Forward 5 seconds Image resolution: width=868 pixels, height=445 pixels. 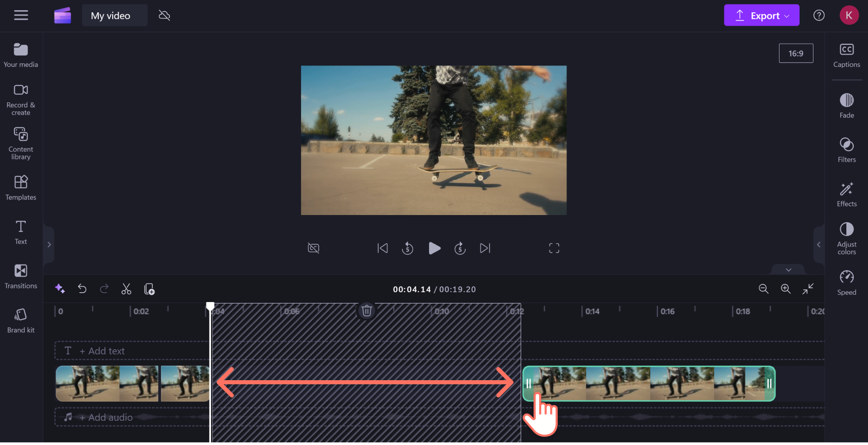[460, 248]
